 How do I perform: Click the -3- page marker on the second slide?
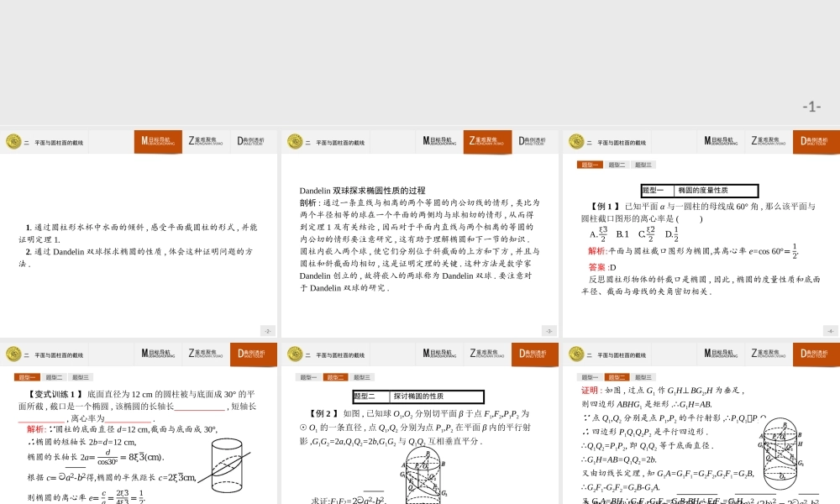coord(549,330)
